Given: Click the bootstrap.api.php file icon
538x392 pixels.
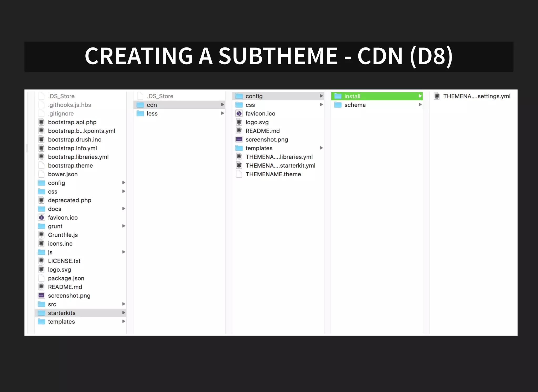Looking at the screenshot, I should point(42,122).
